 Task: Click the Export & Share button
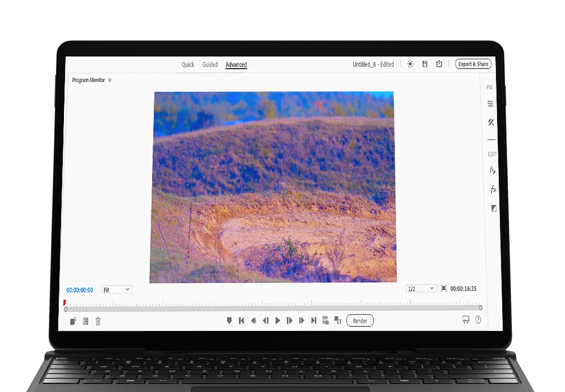point(473,64)
